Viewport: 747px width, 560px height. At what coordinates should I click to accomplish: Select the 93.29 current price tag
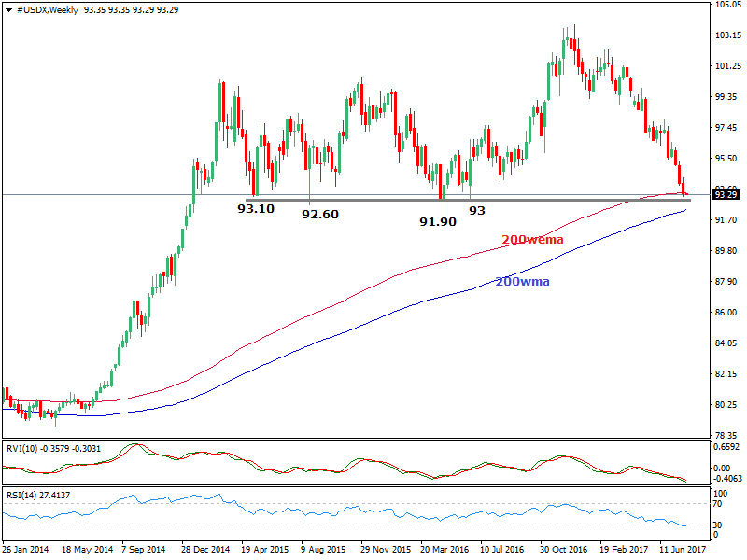[x=726, y=194]
